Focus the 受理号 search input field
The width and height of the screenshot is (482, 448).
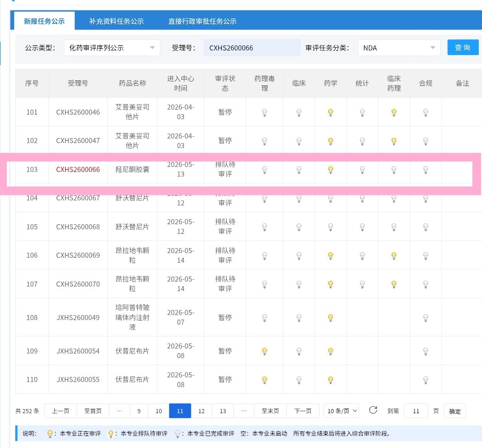pos(252,48)
